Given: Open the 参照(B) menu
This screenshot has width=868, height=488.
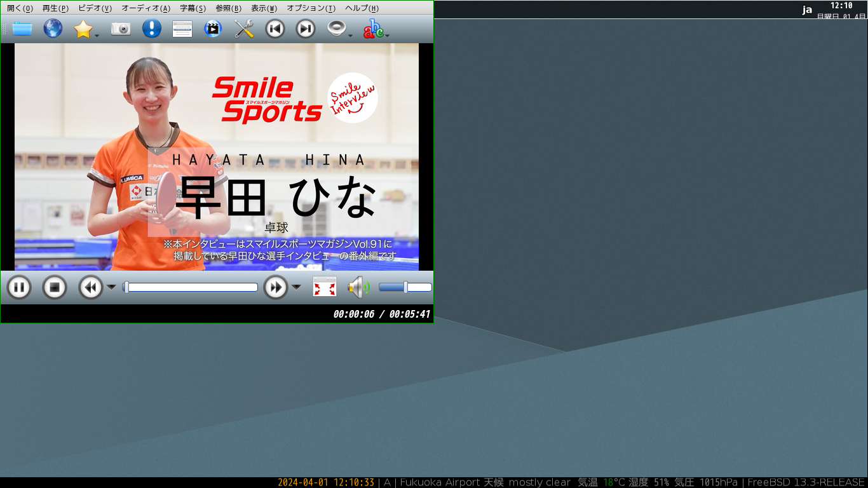Looking at the screenshot, I should pyautogui.click(x=228, y=8).
